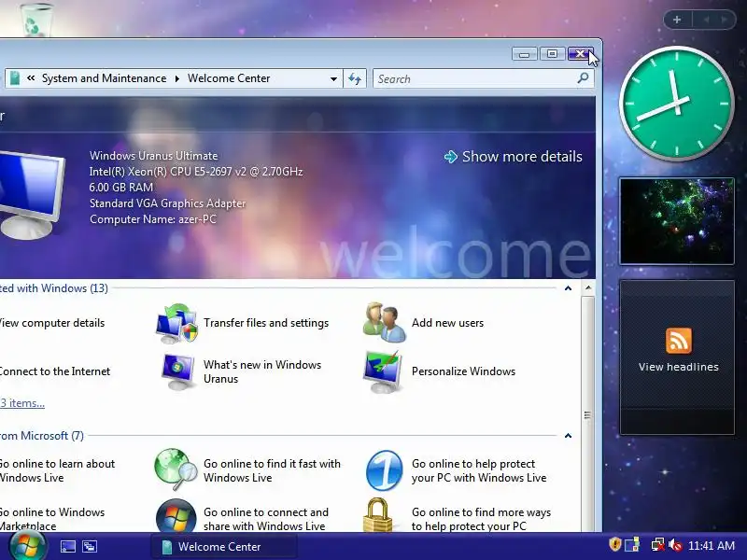
Task: Click the 11:41 AM taskbar clock
Action: point(712,545)
